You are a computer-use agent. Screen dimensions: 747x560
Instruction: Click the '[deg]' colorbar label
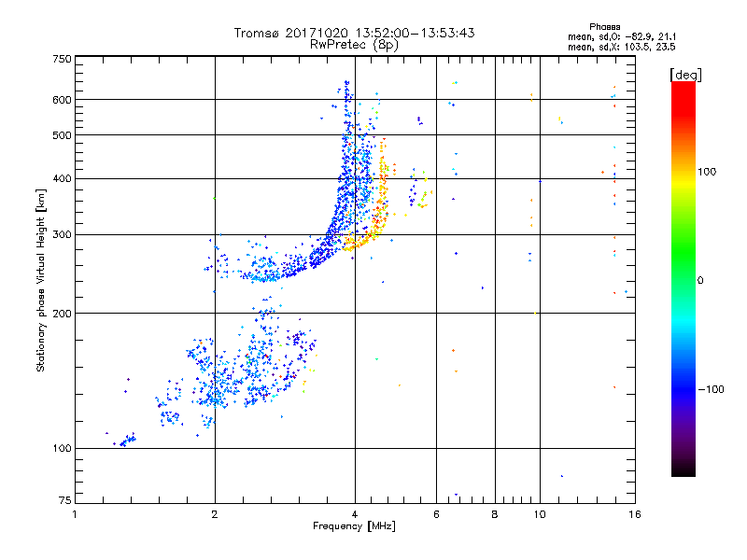685,75
